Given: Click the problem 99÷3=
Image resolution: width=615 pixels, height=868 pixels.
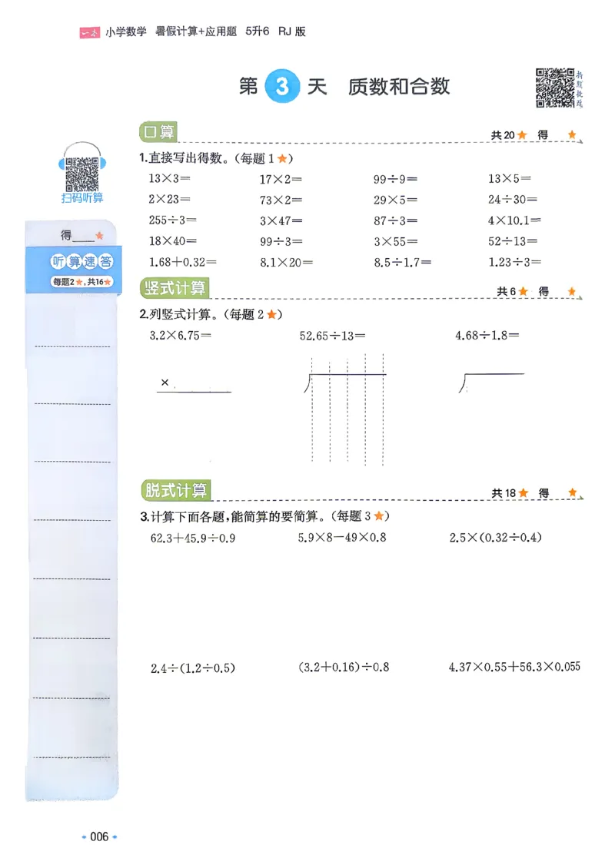Looking at the screenshot, I should point(281,242).
